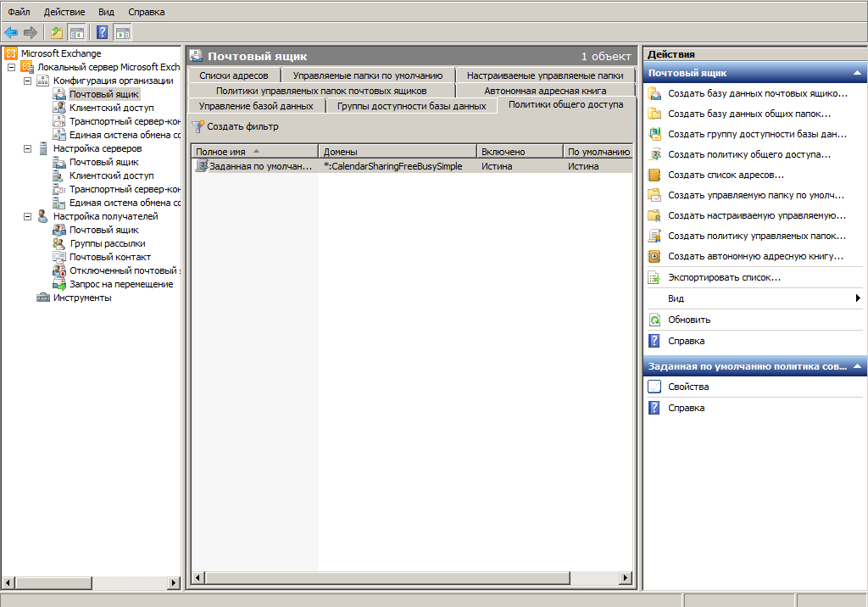Click the Обновить refresh icon
The height and width of the screenshot is (607, 868).
(x=654, y=320)
